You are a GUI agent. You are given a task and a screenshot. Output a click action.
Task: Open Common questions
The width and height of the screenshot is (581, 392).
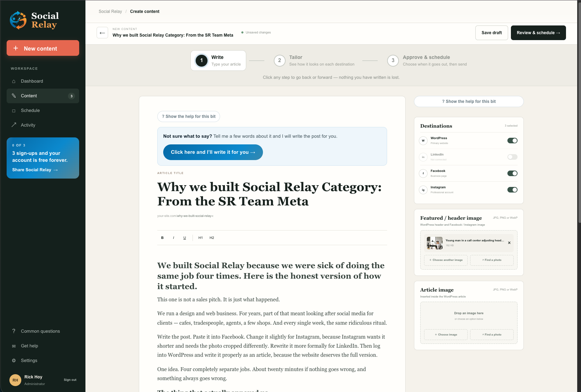pyautogui.click(x=43, y=331)
